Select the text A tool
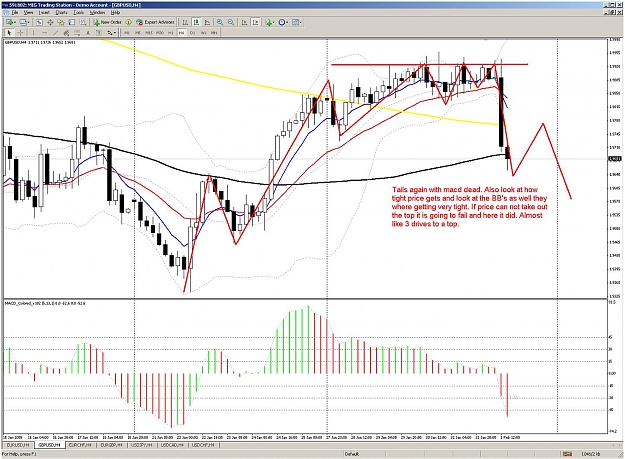Image resolution: width=625 pixels, height=459 pixels. point(88,33)
